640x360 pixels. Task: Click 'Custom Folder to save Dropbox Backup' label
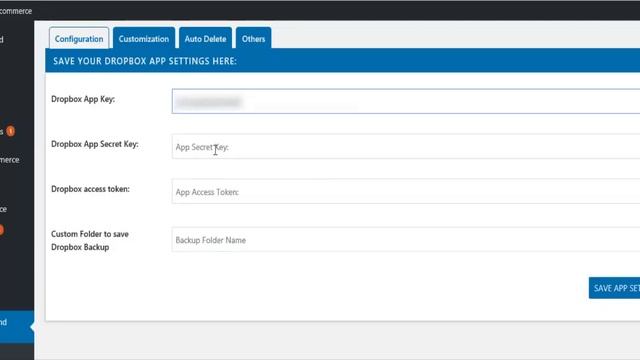[90, 240]
